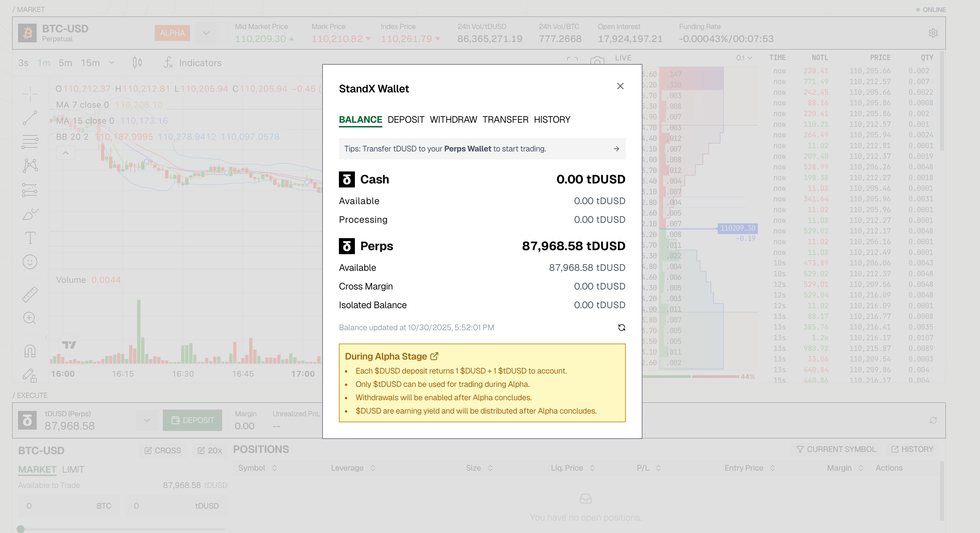This screenshot has width=980, height=533.
Task: Expand the chart timeframe dropdown
Action: [x=111, y=62]
